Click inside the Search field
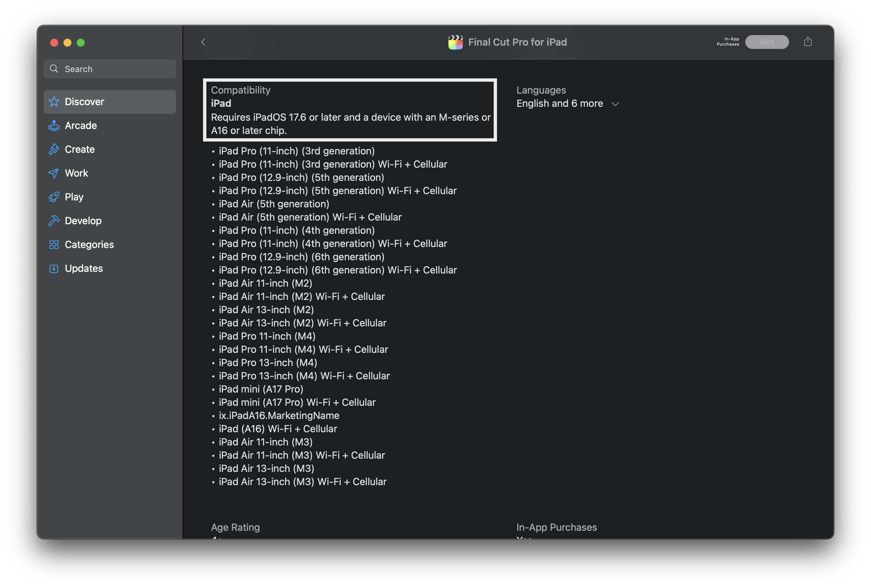The height and width of the screenshot is (588, 871). coord(110,69)
